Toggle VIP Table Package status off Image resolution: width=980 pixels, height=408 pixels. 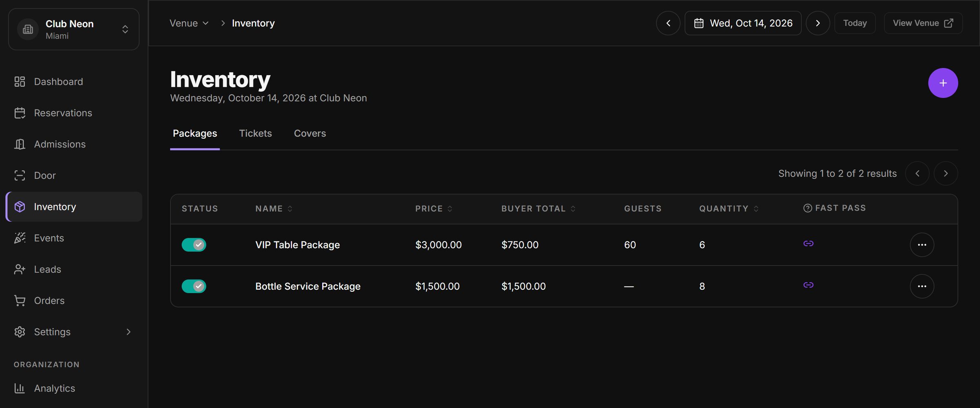coord(194,245)
